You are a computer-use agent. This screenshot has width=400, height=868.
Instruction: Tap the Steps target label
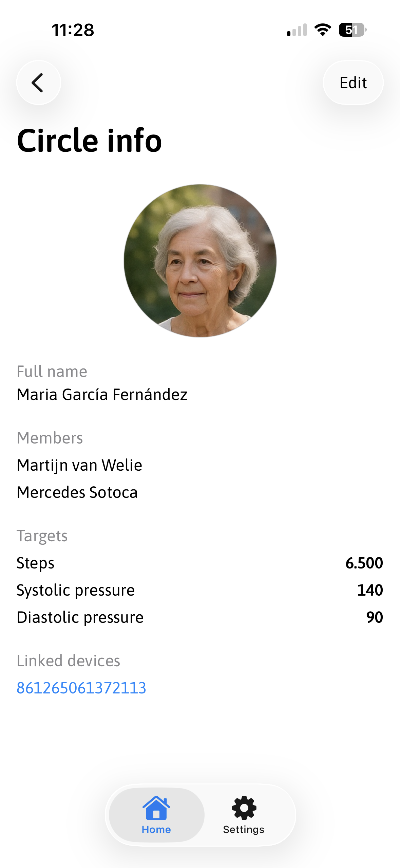36,563
